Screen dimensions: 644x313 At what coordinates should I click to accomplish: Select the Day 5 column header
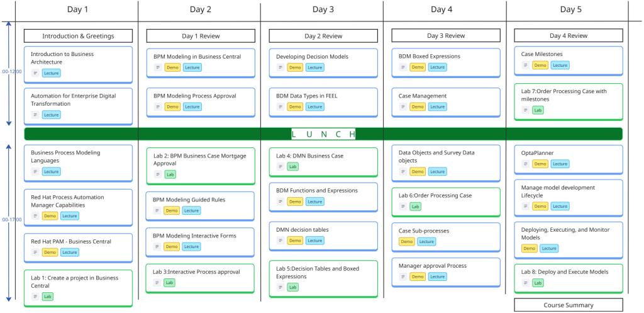click(570, 9)
